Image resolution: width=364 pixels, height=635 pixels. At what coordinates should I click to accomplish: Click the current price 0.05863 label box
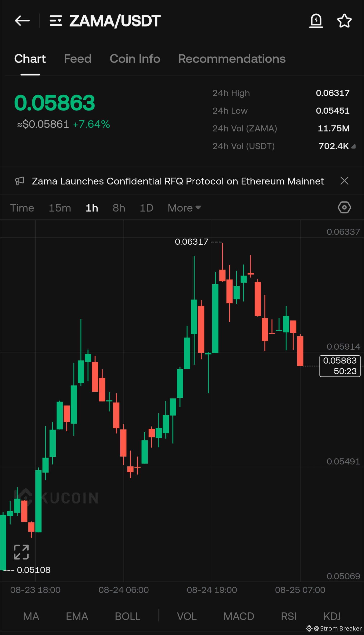point(340,366)
